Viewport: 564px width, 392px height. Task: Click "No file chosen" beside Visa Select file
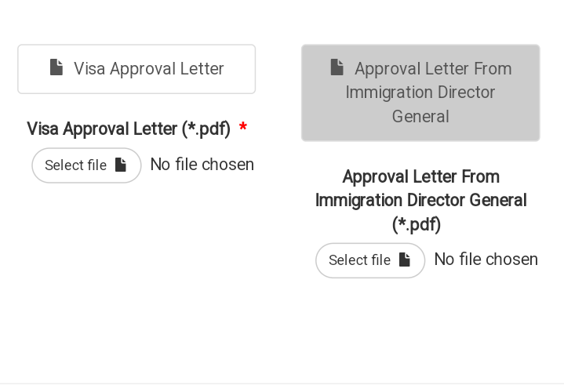[x=202, y=165]
